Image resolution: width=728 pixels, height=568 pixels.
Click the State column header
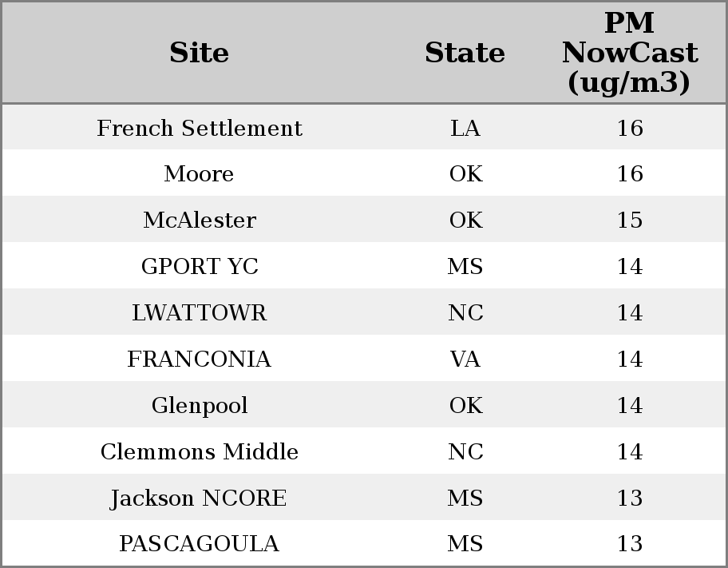(x=465, y=53)
